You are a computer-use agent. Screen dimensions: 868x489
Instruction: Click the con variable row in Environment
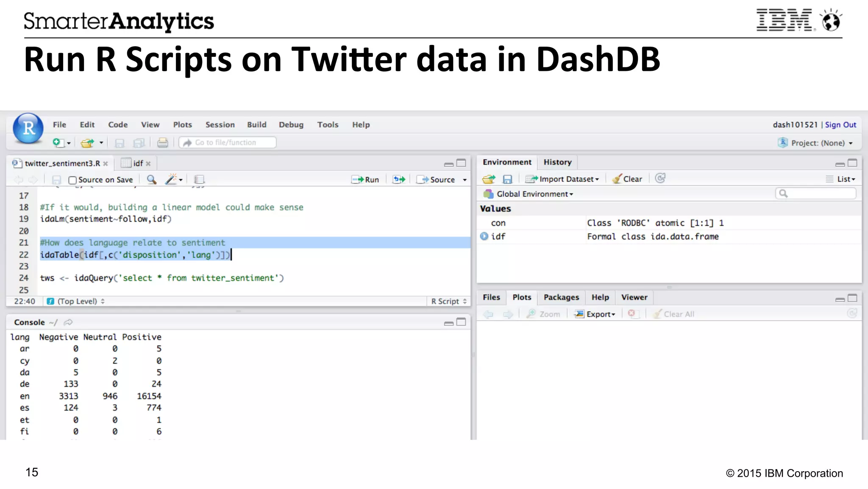coord(669,223)
